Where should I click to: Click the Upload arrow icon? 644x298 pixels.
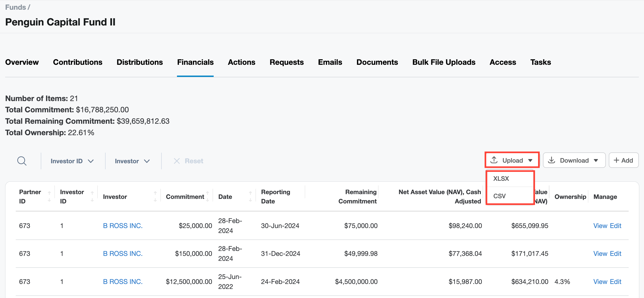tap(494, 160)
